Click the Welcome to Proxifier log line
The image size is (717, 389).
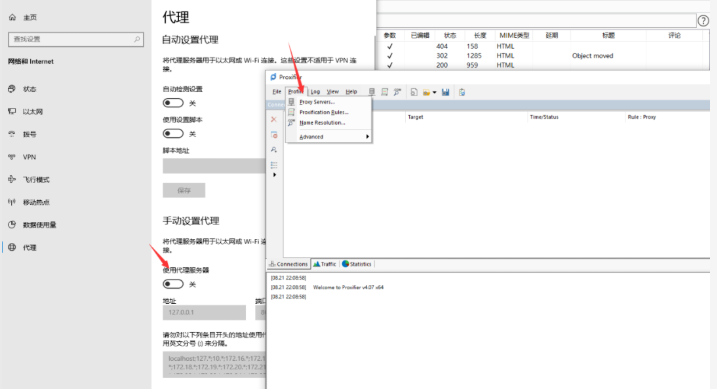pyautogui.click(x=348, y=287)
